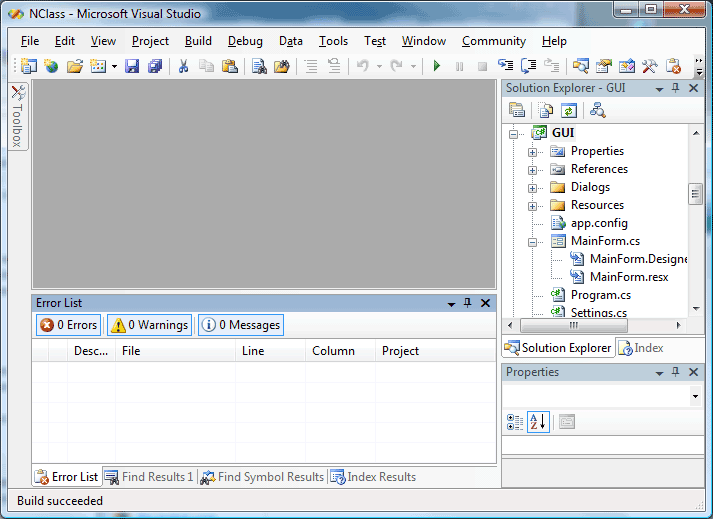
Task: Start debugging with the green play icon
Action: click(437, 66)
